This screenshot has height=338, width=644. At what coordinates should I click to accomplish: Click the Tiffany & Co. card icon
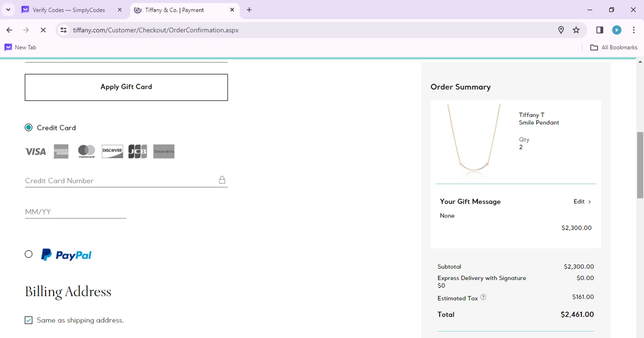click(164, 151)
